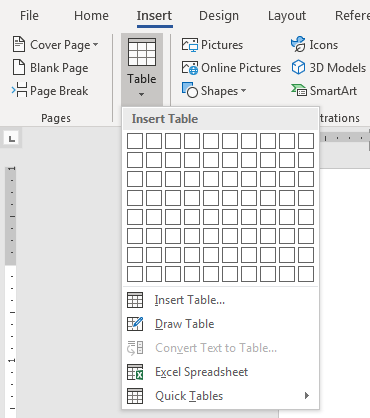
Task: Switch to the Home tab
Action: [91, 16]
